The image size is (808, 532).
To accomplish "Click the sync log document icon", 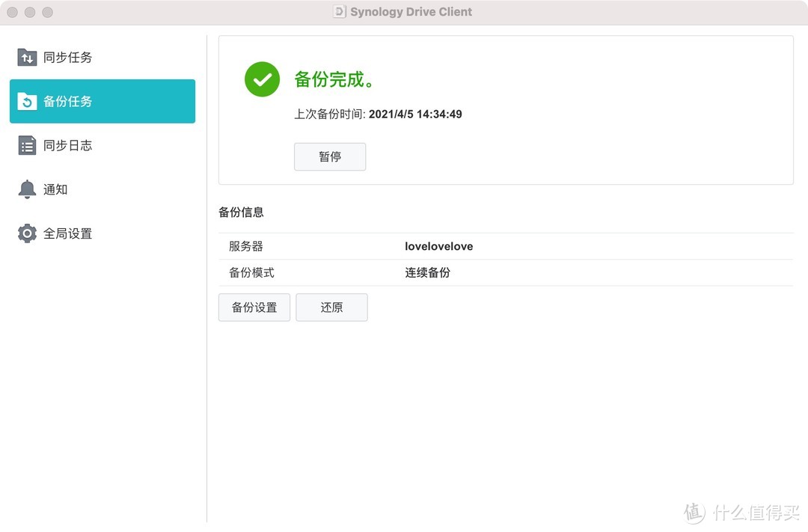I will pyautogui.click(x=27, y=145).
